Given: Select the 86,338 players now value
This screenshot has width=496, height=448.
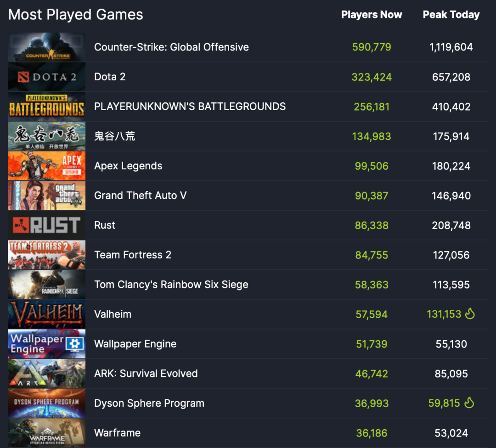Looking at the screenshot, I should (372, 226).
